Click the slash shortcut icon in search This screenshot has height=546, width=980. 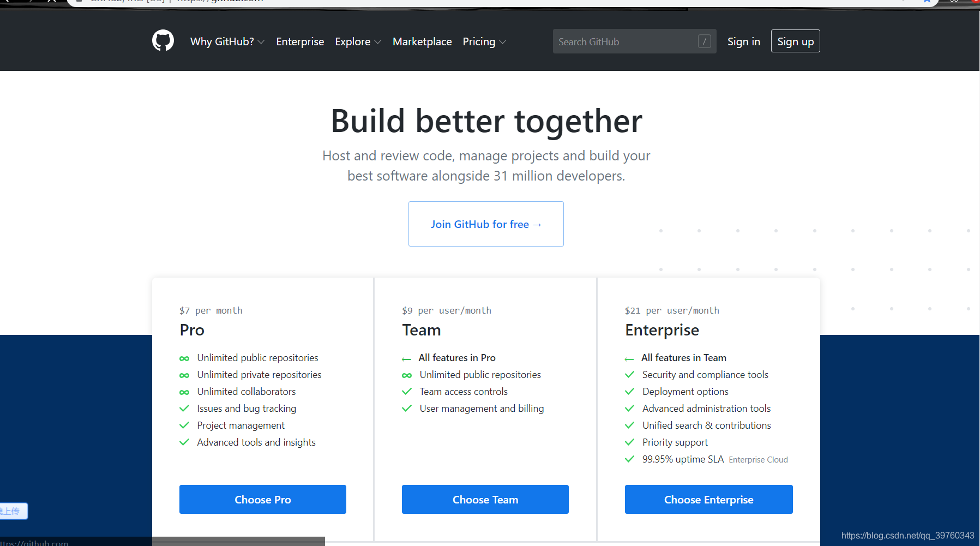[x=704, y=41]
